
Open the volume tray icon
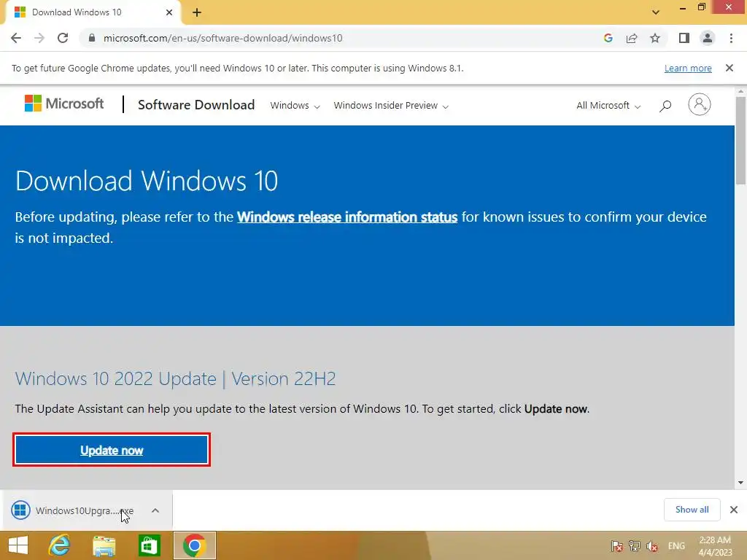pyautogui.click(x=652, y=546)
